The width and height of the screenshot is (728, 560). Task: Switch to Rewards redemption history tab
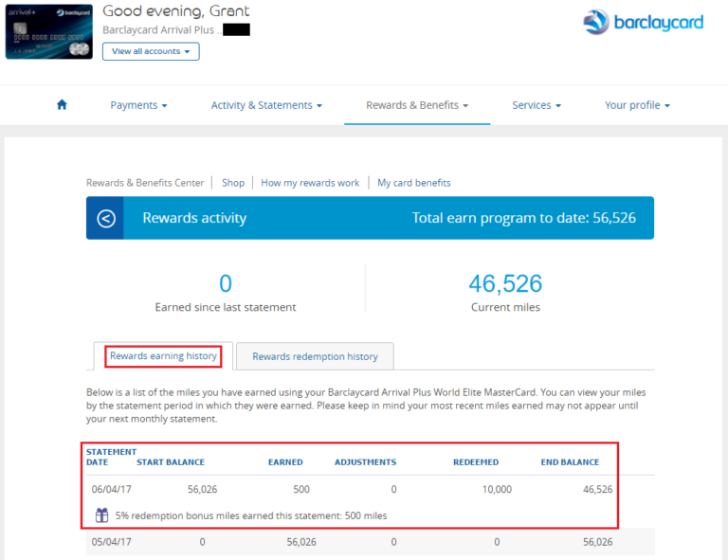(x=315, y=356)
